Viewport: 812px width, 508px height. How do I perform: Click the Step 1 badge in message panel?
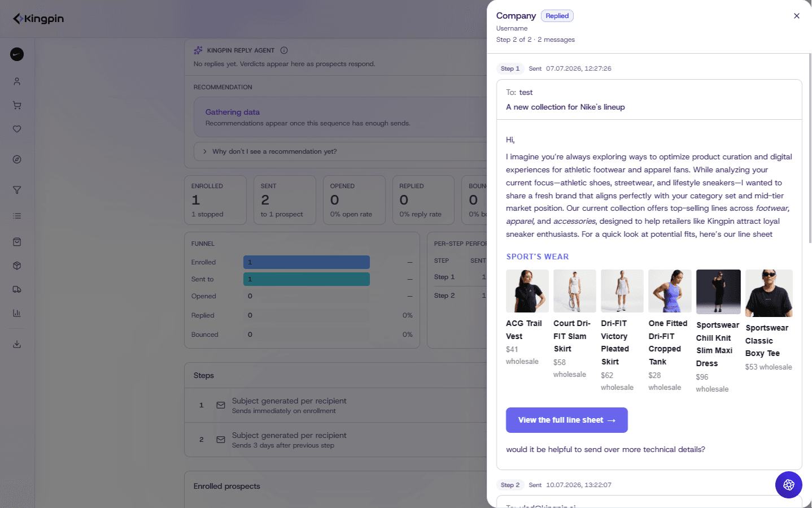[x=510, y=68]
